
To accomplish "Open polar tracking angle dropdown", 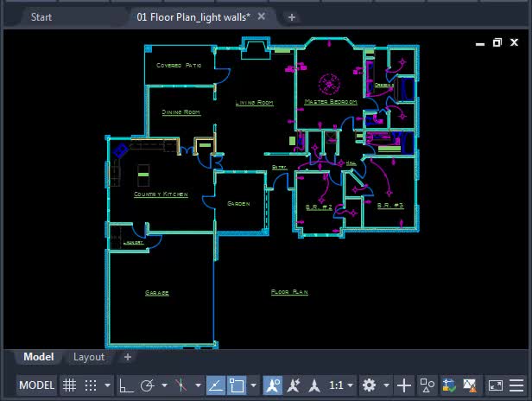I will tap(165, 385).
